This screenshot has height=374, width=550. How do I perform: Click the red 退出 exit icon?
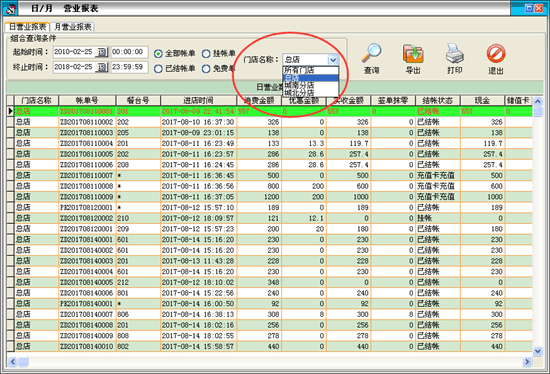coord(496,54)
